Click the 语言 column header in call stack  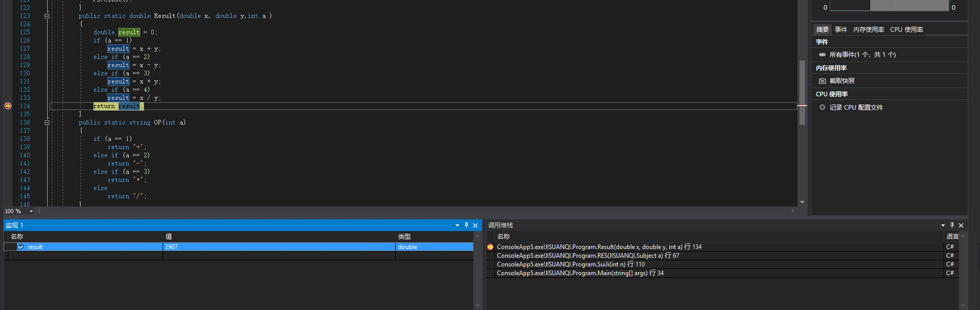click(x=952, y=237)
